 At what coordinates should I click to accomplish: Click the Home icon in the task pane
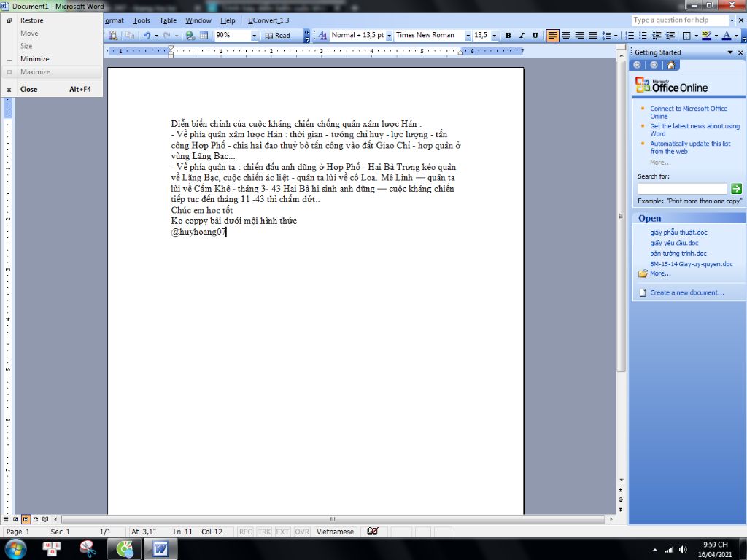coord(671,65)
